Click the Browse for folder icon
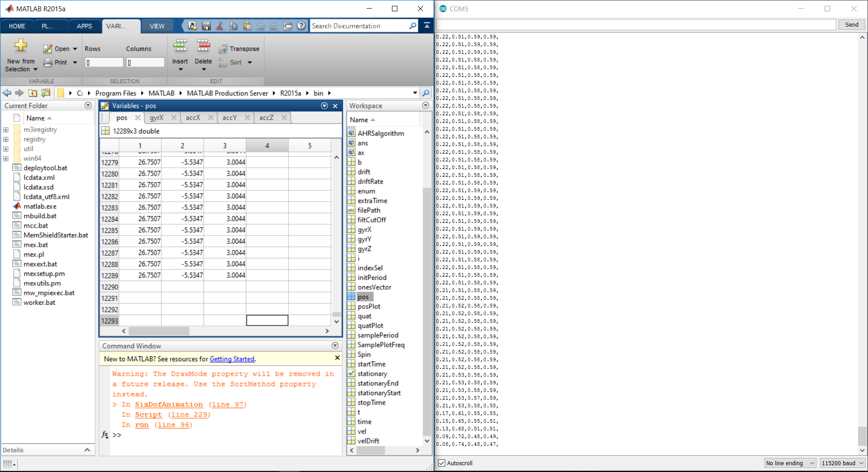 [46, 93]
